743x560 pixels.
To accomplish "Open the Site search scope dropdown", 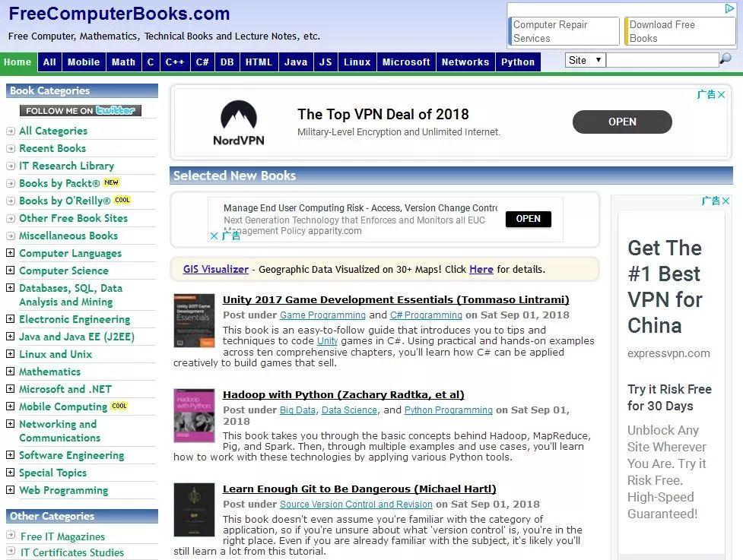I will [x=586, y=60].
